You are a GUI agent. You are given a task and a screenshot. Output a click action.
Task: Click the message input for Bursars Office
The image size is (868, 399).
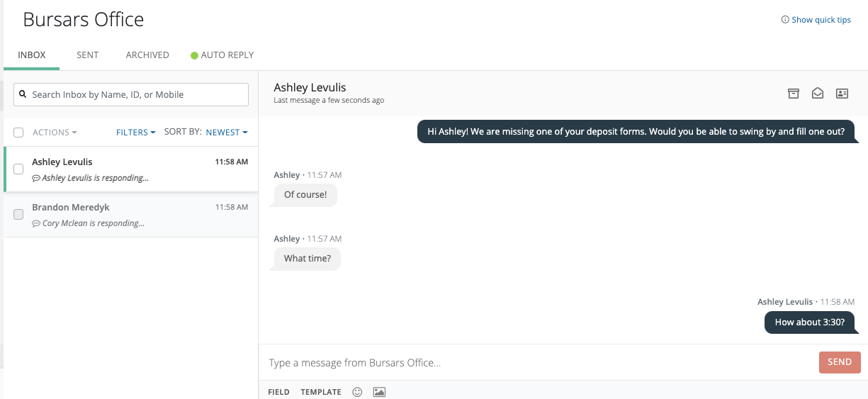539,363
